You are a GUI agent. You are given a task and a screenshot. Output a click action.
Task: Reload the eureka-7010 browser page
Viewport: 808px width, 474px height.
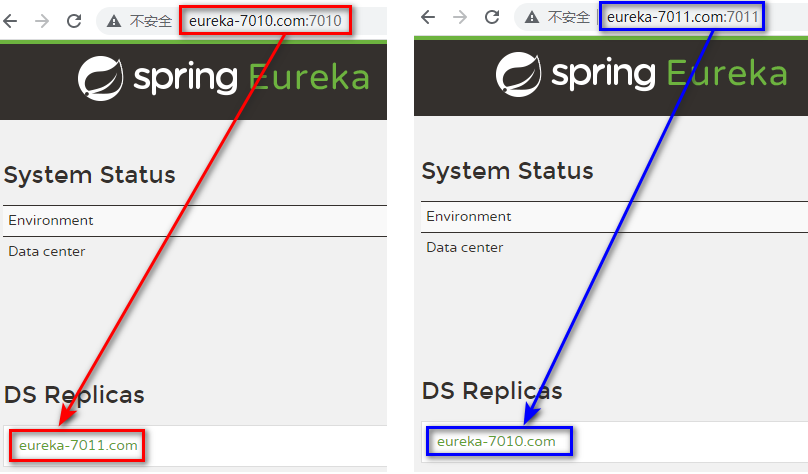point(74,21)
